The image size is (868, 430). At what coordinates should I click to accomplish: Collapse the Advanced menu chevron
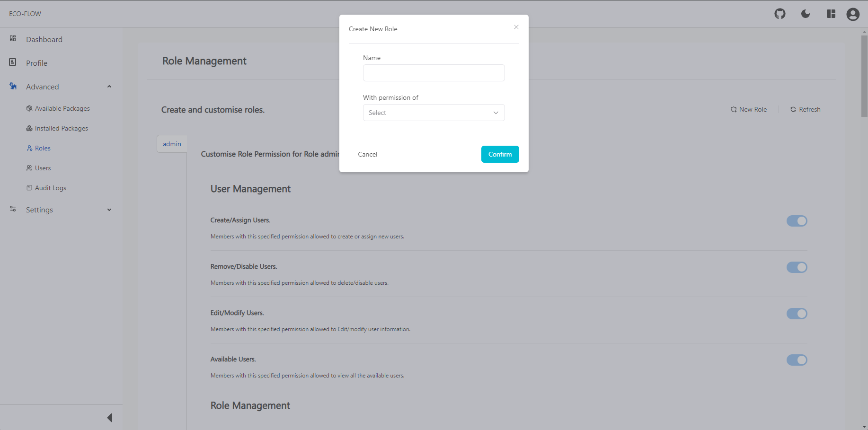[x=109, y=87]
